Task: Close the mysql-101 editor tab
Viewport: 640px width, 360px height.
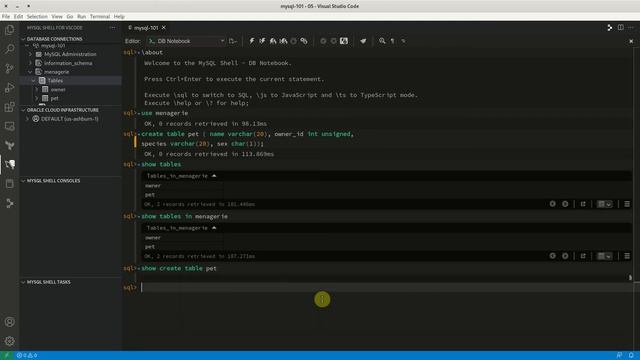Action: pos(164,27)
